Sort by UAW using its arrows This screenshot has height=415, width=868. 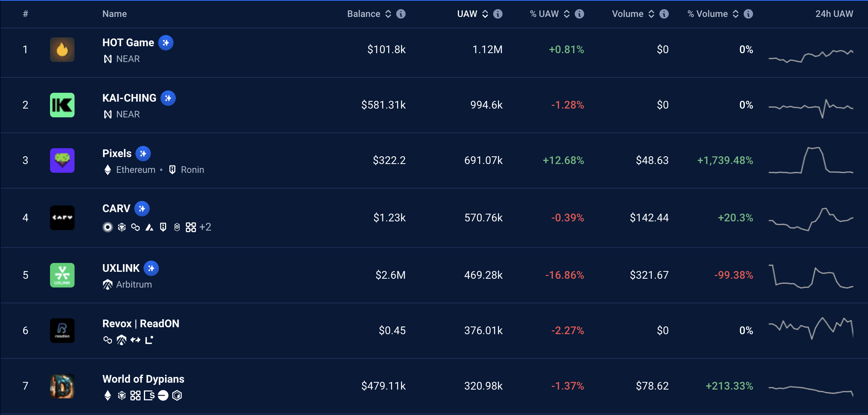(x=485, y=14)
